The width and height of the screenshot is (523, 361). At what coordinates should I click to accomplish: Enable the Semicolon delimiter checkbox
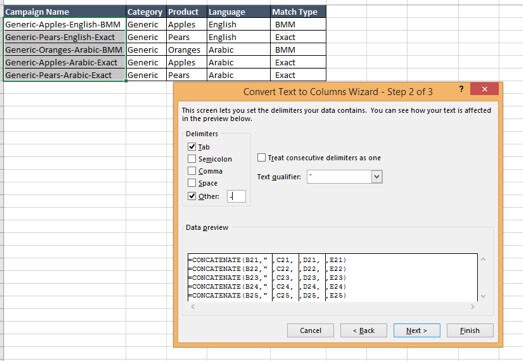[191, 158]
